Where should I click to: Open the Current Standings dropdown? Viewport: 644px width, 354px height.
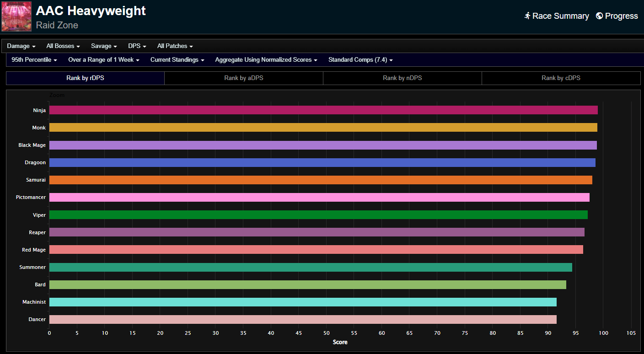point(177,60)
